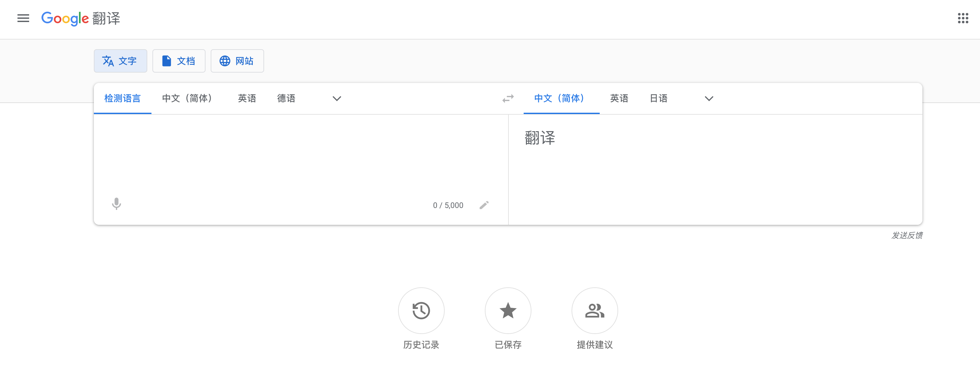
Task: Open the 历史记录 history panel
Action: tap(421, 311)
